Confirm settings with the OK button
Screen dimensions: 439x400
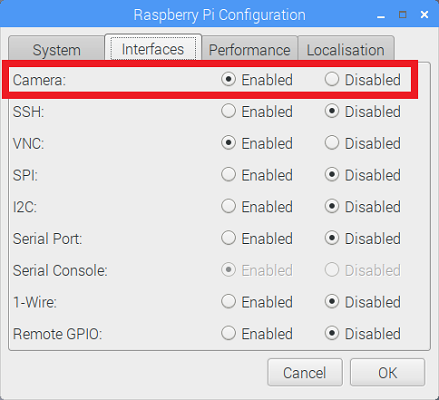tap(387, 372)
